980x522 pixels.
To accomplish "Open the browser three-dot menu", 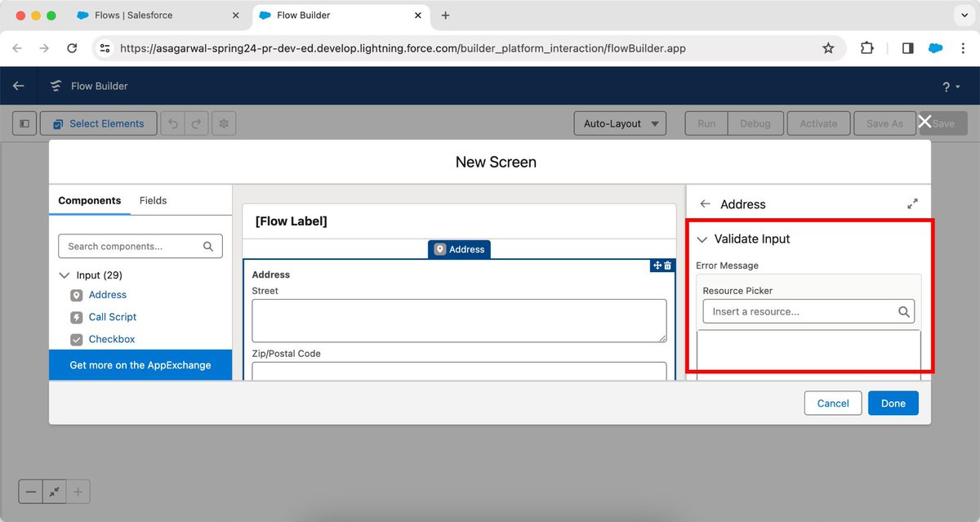I will (x=964, y=48).
